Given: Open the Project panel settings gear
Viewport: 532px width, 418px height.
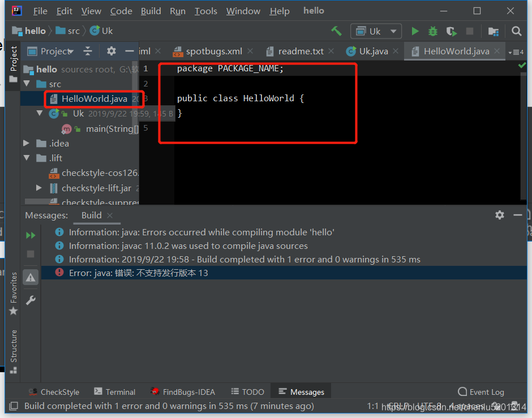Looking at the screenshot, I should pos(111,51).
